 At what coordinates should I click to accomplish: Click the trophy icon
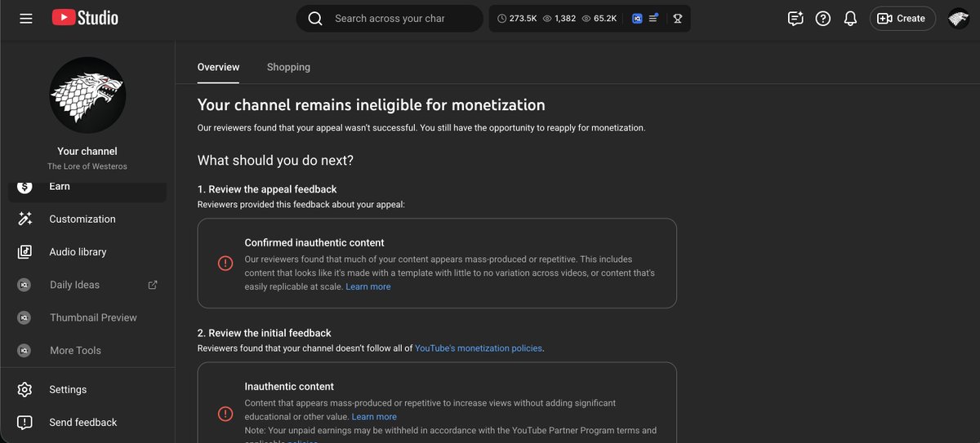(678, 18)
